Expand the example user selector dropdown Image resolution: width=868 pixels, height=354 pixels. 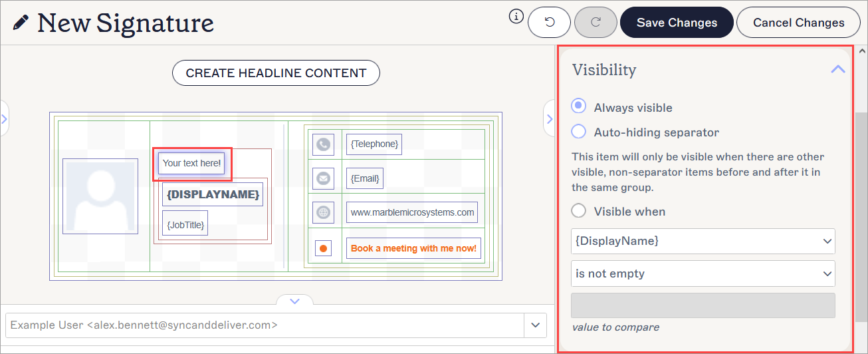tap(535, 325)
